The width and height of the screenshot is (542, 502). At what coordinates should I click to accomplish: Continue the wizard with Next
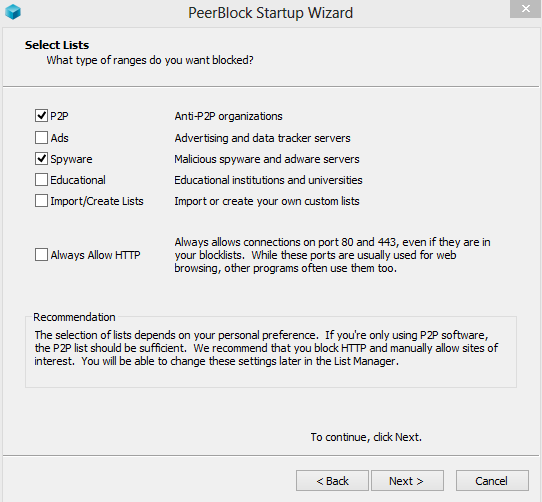pyautogui.click(x=407, y=481)
